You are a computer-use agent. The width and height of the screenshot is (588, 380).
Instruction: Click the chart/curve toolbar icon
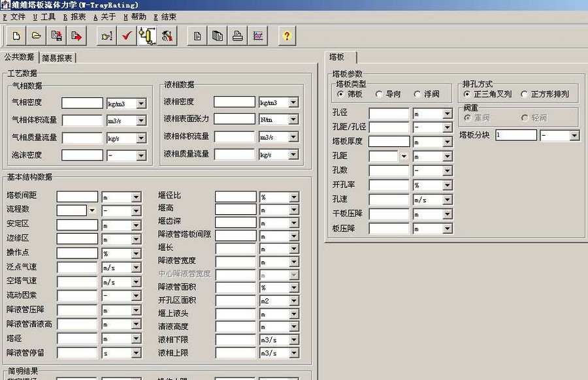click(258, 36)
